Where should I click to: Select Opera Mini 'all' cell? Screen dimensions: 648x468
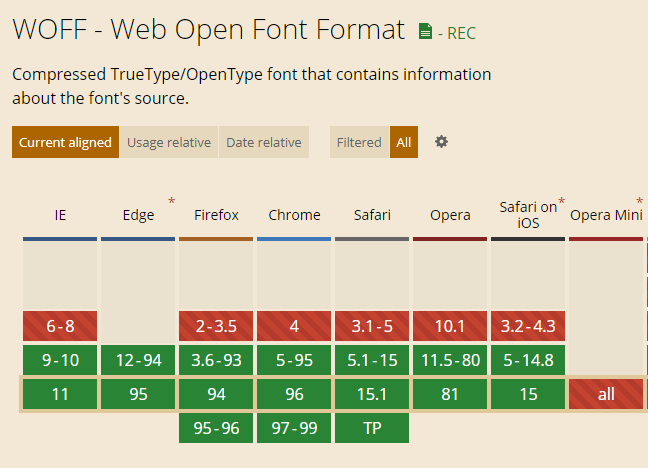click(606, 394)
